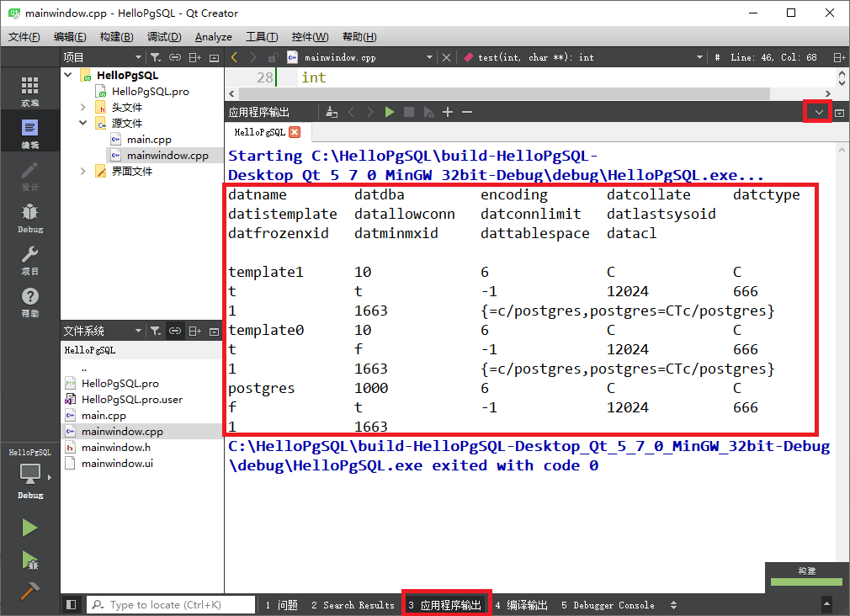This screenshot has width=850, height=616.
Task: Build the project with the hammer icon
Action: pyautogui.click(x=29, y=591)
